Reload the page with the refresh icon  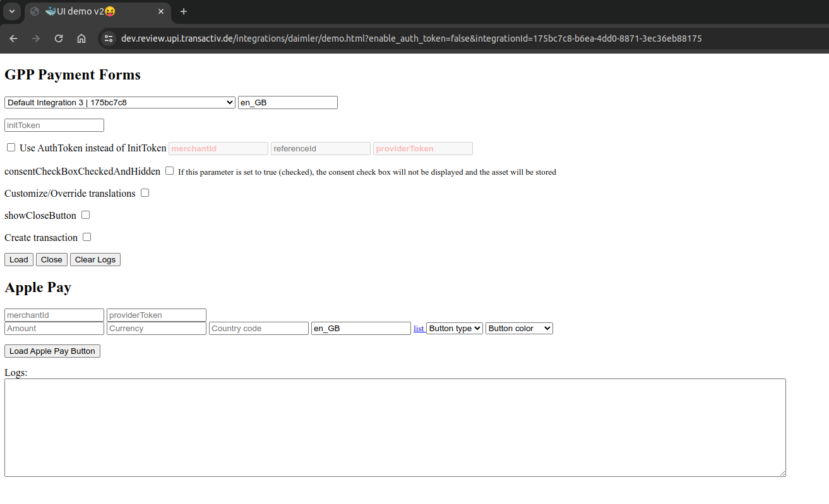coord(59,38)
